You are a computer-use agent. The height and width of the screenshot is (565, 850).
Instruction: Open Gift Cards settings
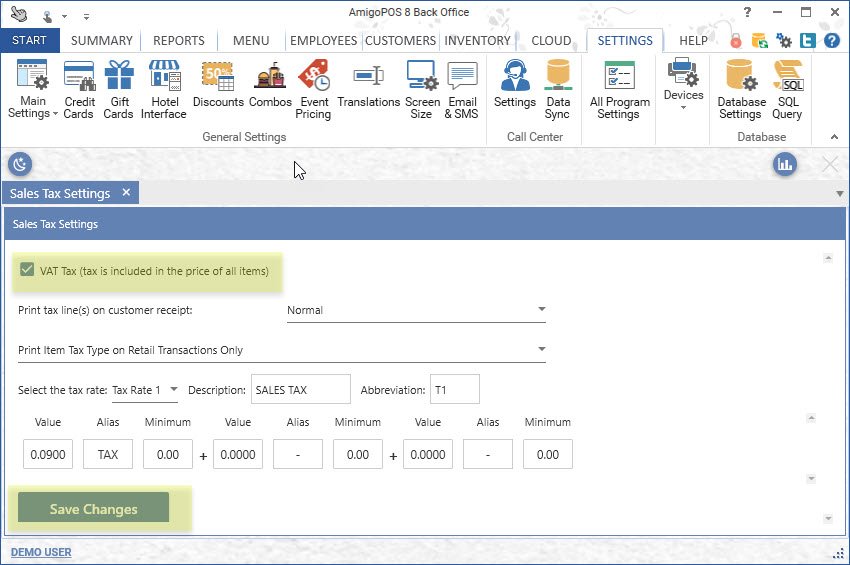[x=118, y=90]
